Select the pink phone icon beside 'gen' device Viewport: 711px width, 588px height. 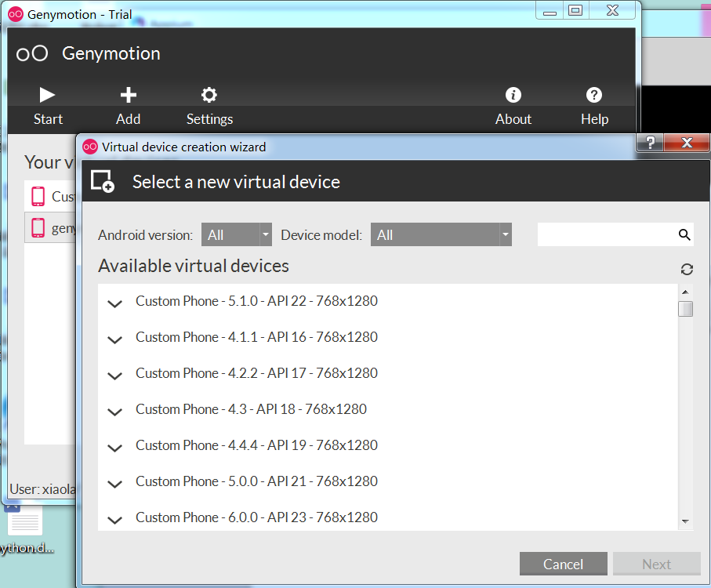click(38, 227)
